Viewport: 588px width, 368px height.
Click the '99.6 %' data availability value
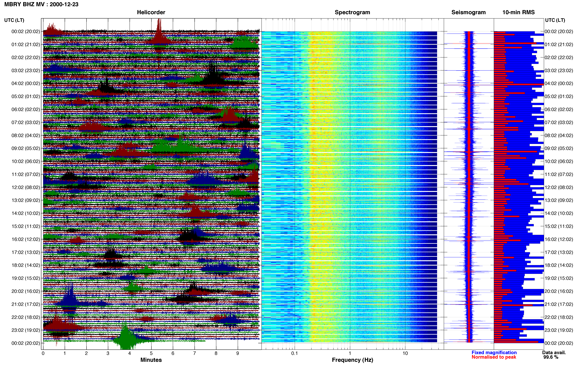(x=551, y=357)
